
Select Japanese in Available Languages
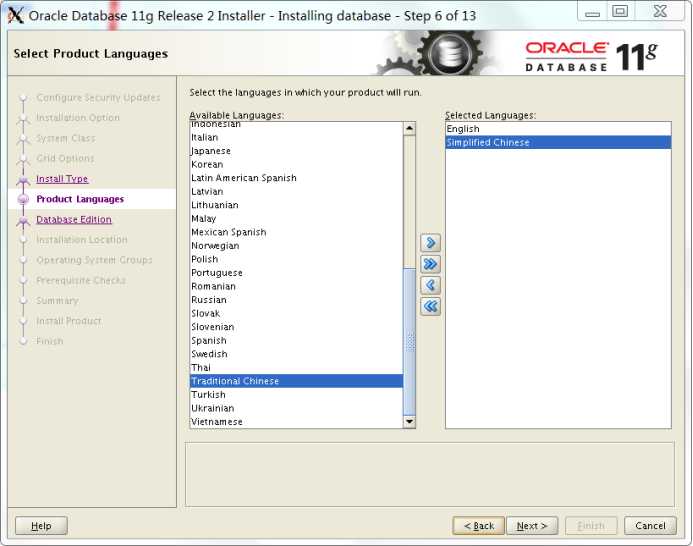297,151
